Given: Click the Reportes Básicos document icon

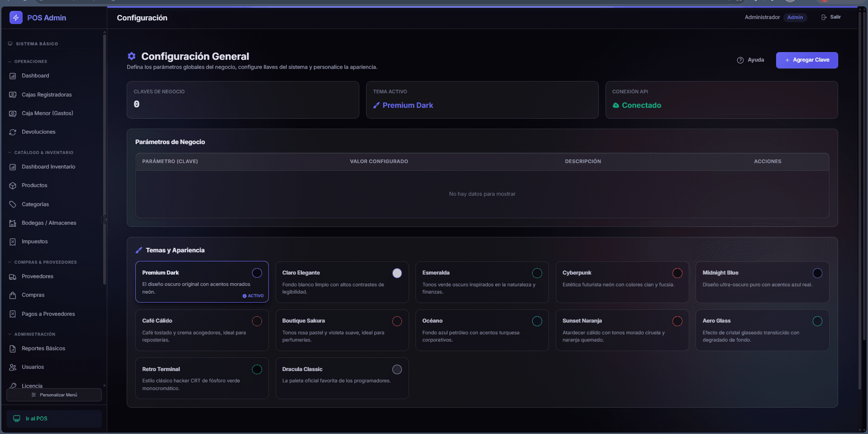Looking at the screenshot, I should tap(13, 348).
